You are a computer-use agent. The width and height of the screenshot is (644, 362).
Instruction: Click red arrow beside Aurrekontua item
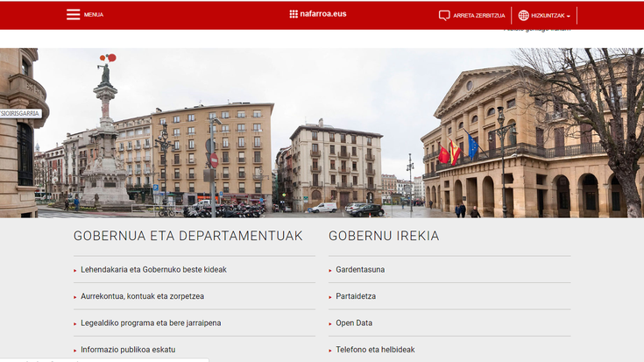click(x=75, y=297)
